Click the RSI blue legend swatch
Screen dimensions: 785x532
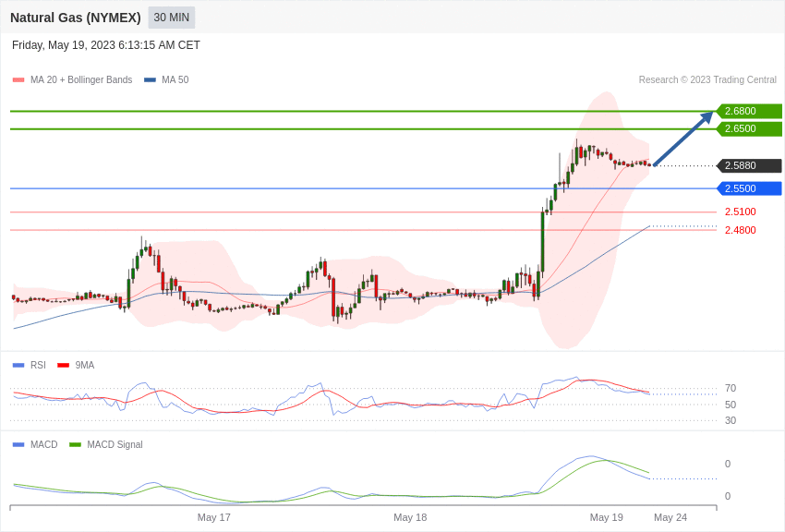pyautogui.click(x=18, y=366)
